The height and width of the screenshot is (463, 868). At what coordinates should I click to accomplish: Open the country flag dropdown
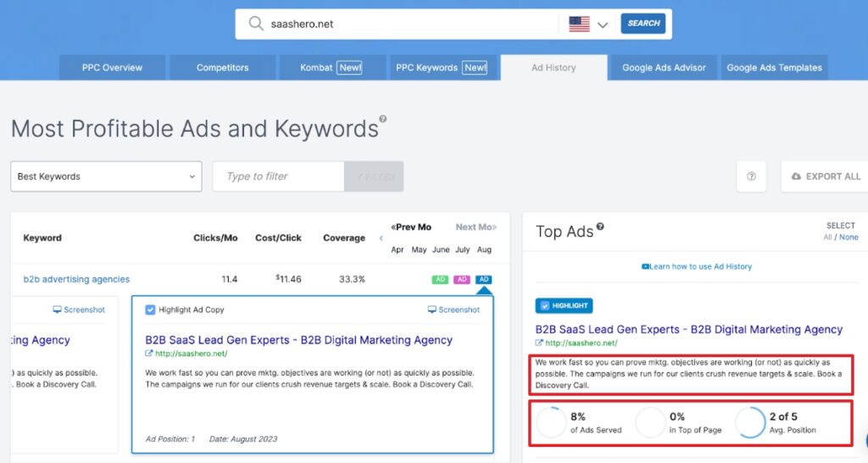tap(589, 24)
